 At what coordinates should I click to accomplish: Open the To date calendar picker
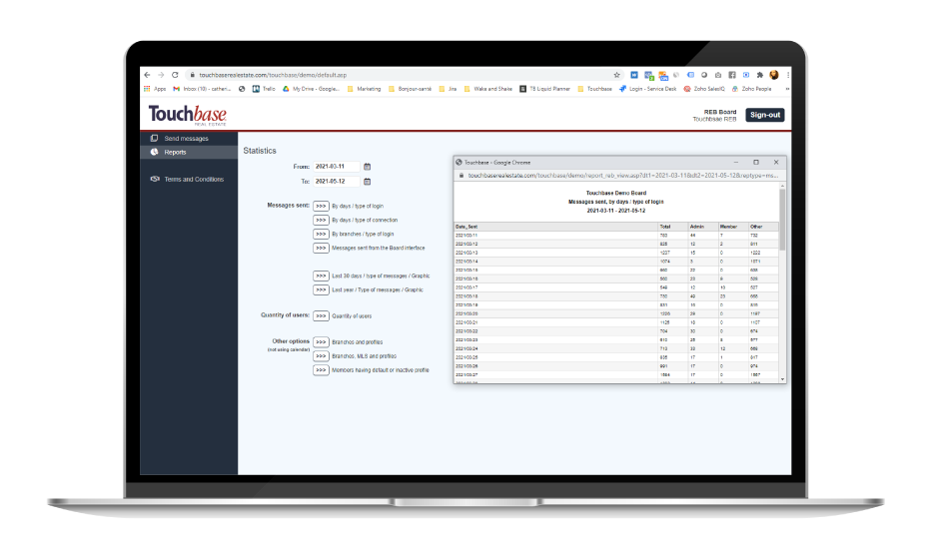tap(367, 182)
